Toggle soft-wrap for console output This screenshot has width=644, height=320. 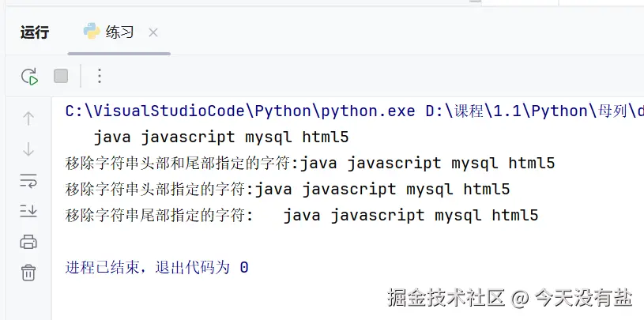(x=28, y=180)
